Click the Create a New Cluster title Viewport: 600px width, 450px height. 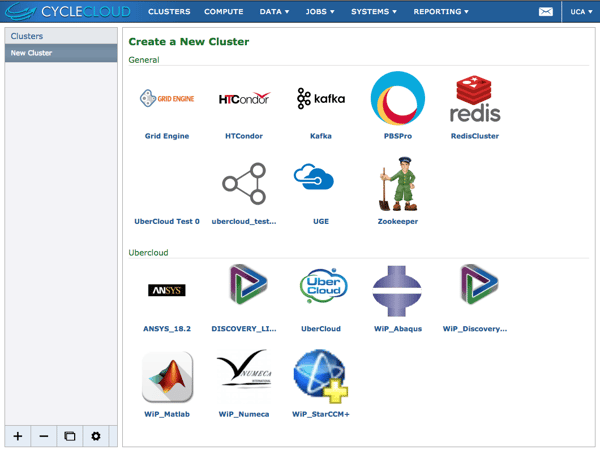point(189,41)
